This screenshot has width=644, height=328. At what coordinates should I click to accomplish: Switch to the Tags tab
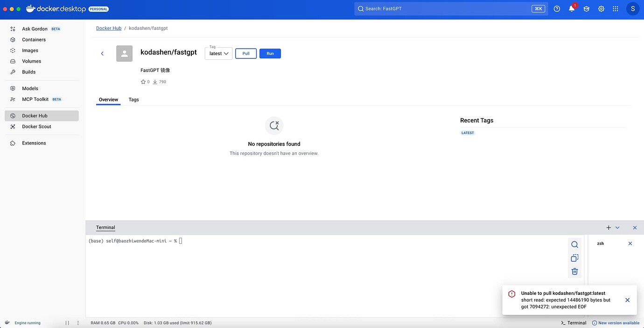[x=133, y=100]
